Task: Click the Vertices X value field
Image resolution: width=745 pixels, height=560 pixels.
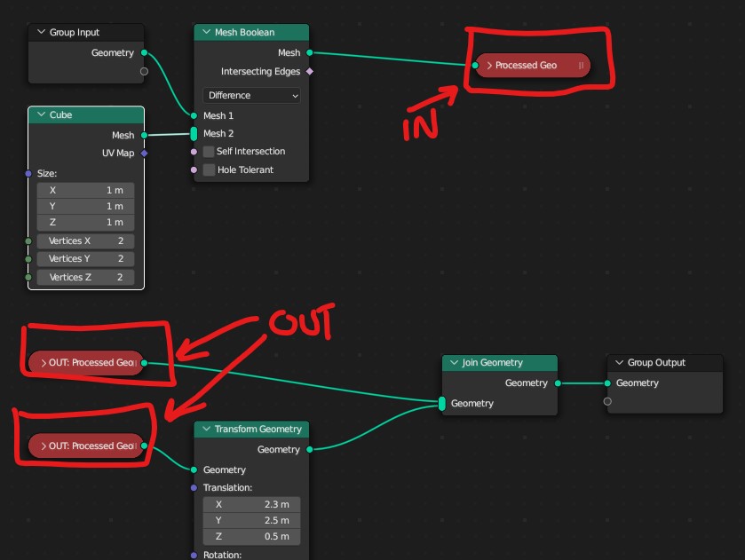Action: tap(85, 241)
